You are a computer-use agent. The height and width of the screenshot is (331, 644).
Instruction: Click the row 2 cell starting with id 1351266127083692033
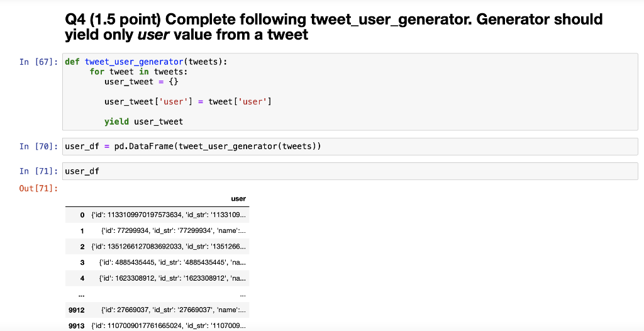click(x=169, y=246)
